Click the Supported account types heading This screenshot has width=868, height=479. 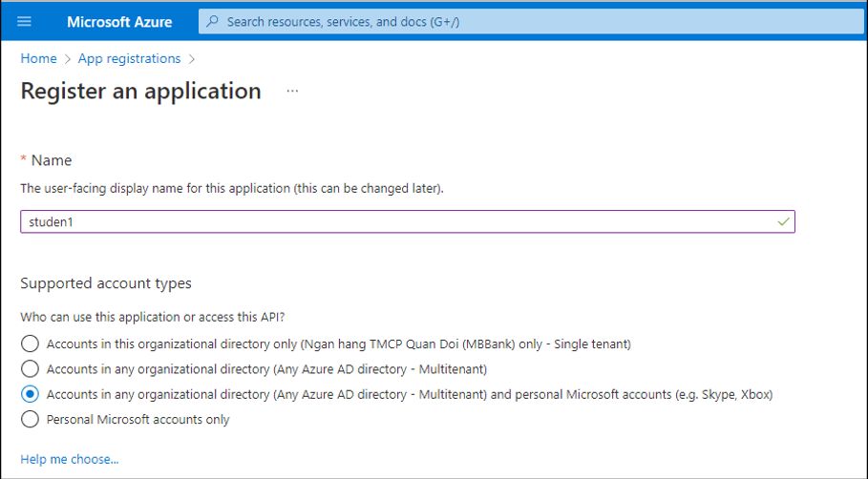pyautogui.click(x=106, y=283)
